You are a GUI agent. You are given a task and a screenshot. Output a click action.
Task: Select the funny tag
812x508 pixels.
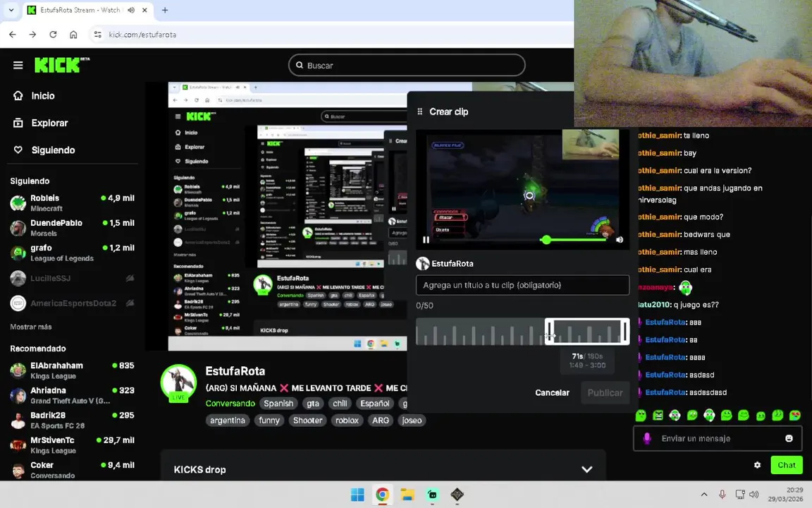[269, 421]
